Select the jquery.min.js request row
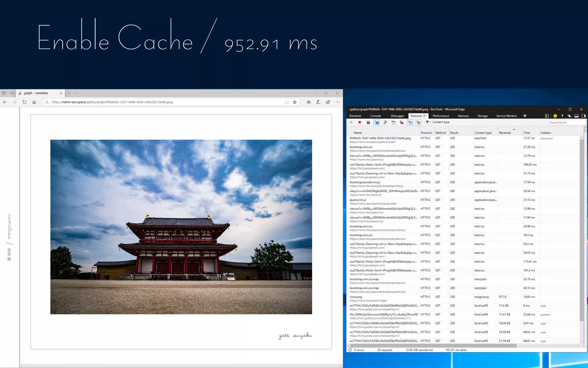 pos(463,202)
